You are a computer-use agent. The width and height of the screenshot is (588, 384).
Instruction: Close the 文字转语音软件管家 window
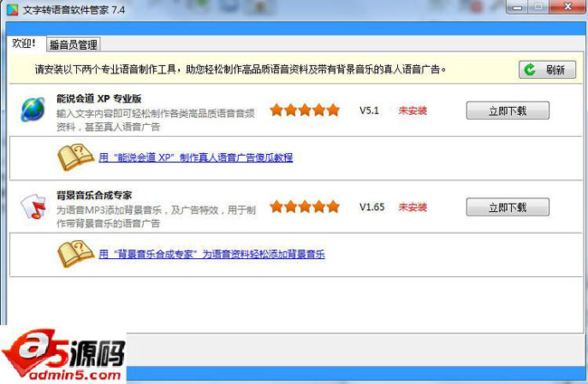[x=567, y=7]
